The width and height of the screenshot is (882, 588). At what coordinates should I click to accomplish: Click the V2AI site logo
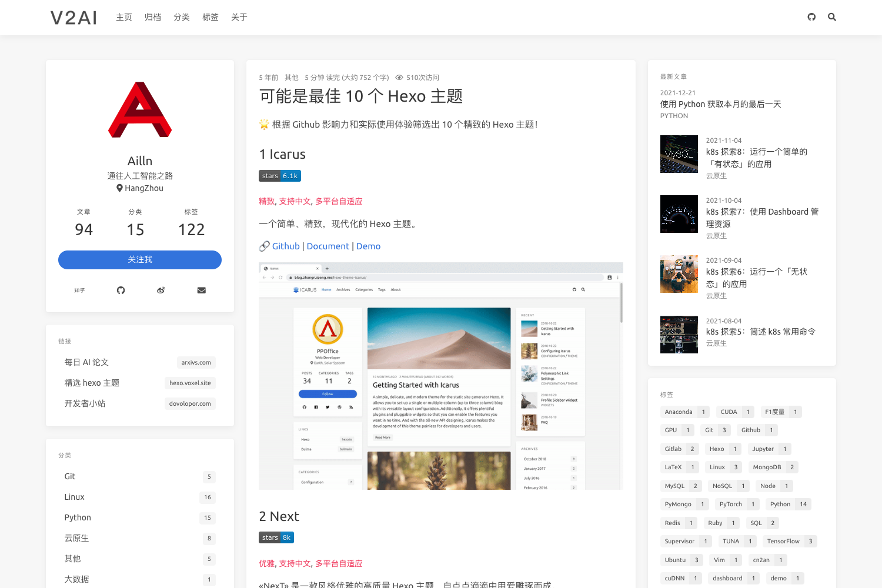coord(73,18)
